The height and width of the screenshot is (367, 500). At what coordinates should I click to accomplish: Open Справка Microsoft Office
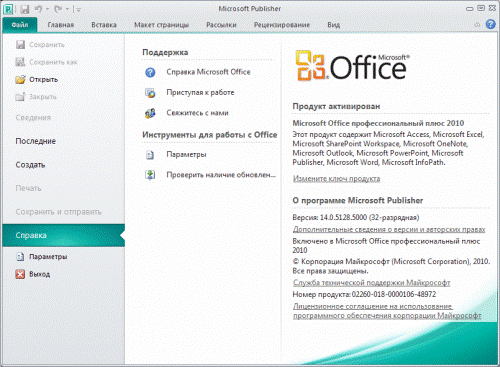point(208,72)
